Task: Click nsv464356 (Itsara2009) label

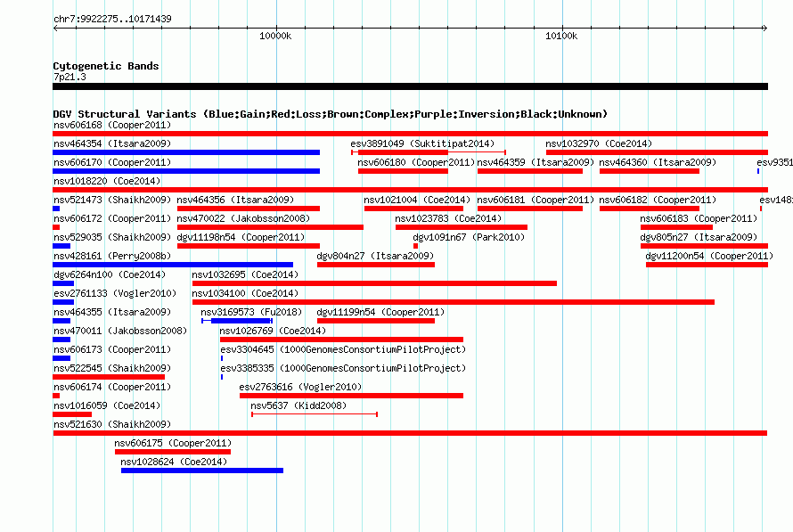Action: coord(236,200)
